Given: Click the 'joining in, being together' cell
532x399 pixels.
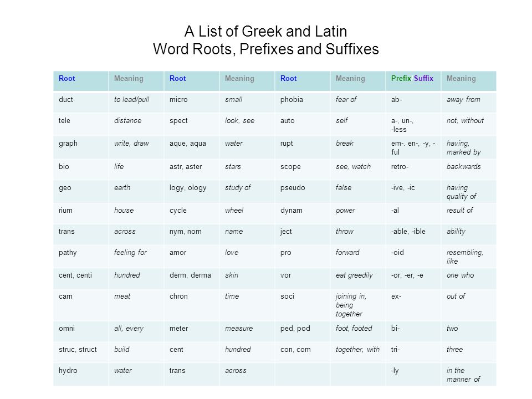Looking at the screenshot, I should pyautogui.click(x=357, y=305).
